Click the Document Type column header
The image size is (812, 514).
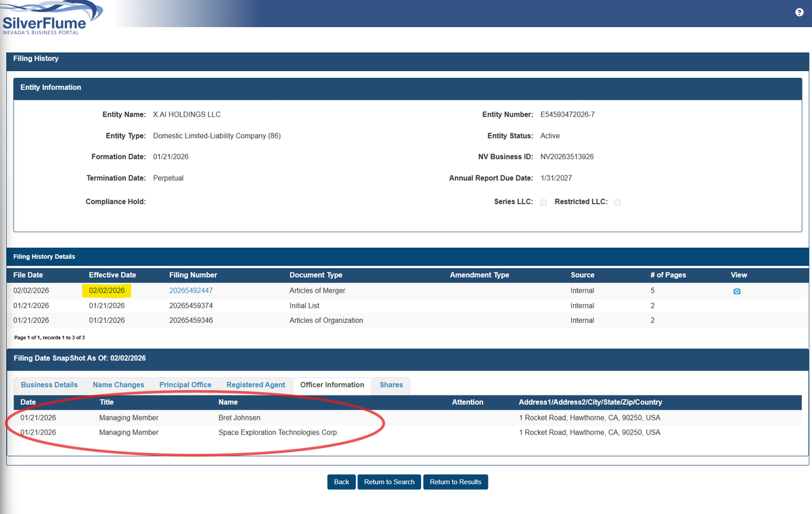[x=316, y=275]
